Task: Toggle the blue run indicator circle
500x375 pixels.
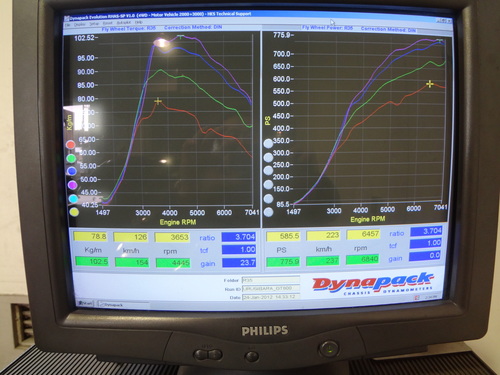Action: [72, 171]
